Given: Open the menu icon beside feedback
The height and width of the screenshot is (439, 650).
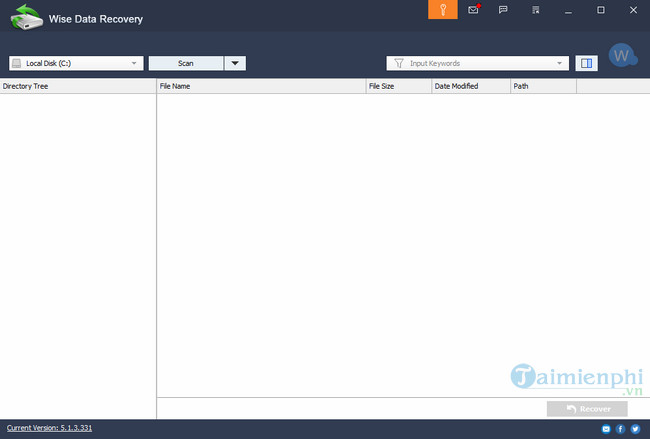Looking at the screenshot, I should pos(536,10).
